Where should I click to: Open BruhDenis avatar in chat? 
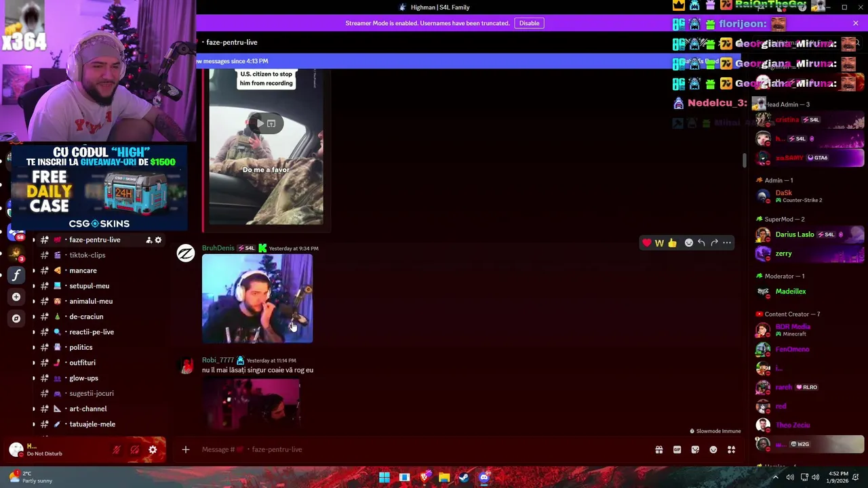pyautogui.click(x=185, y=253)
